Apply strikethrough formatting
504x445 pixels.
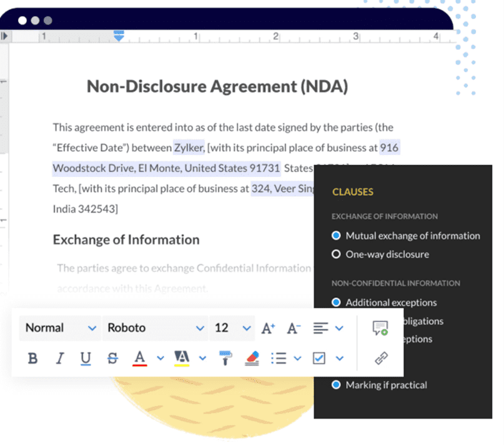[x=112, y=358]
